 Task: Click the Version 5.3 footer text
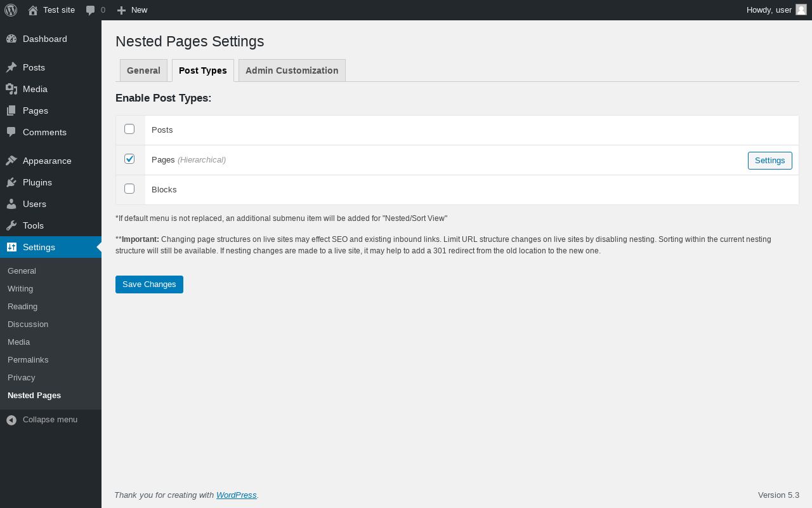coord(778,495)
